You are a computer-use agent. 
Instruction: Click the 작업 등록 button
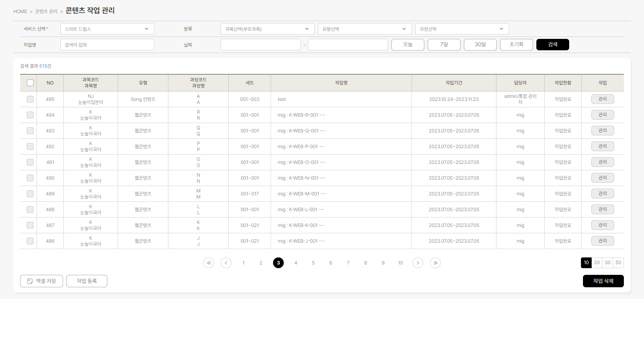point(87,281)
